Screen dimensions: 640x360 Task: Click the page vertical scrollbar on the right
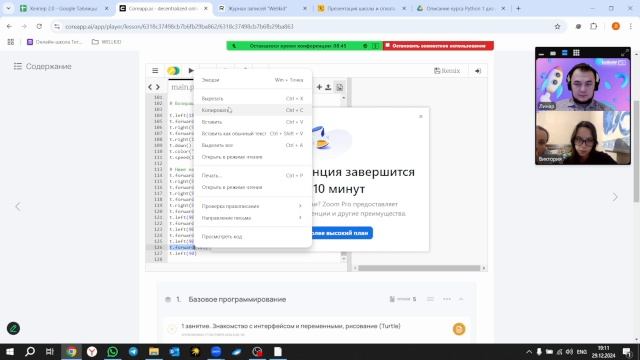click(x=636, y=151)
